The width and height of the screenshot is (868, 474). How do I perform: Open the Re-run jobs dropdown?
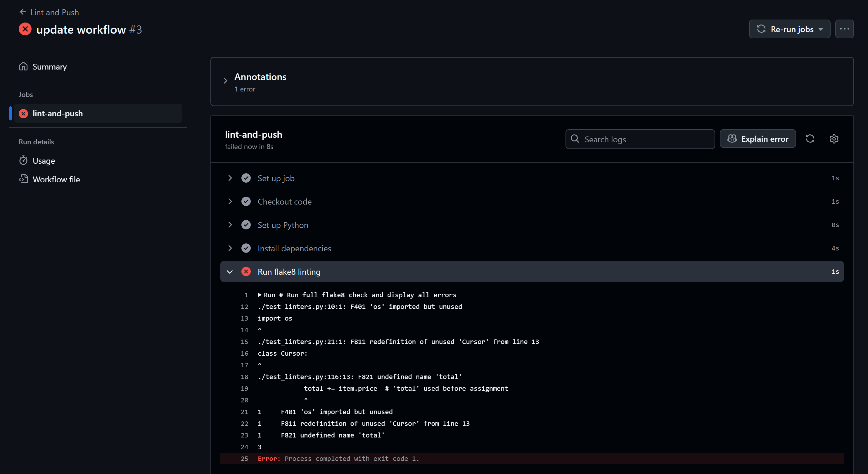pyautogui.click(x=789, y=29)
